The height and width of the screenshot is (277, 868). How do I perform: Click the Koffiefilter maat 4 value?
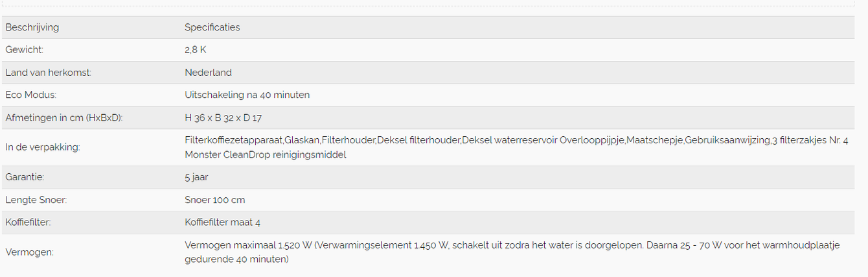[x=222, y=223]
